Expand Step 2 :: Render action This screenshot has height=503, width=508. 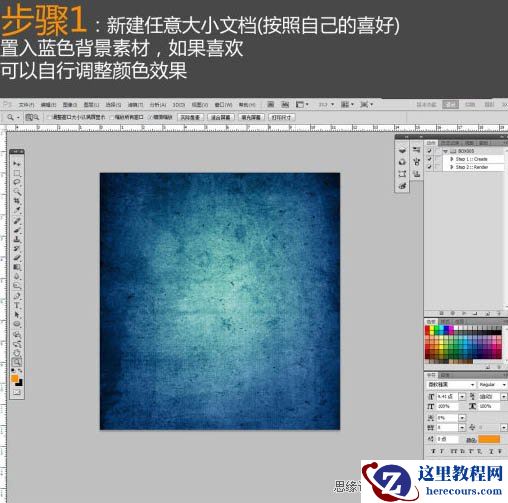[x=452, y=167]
